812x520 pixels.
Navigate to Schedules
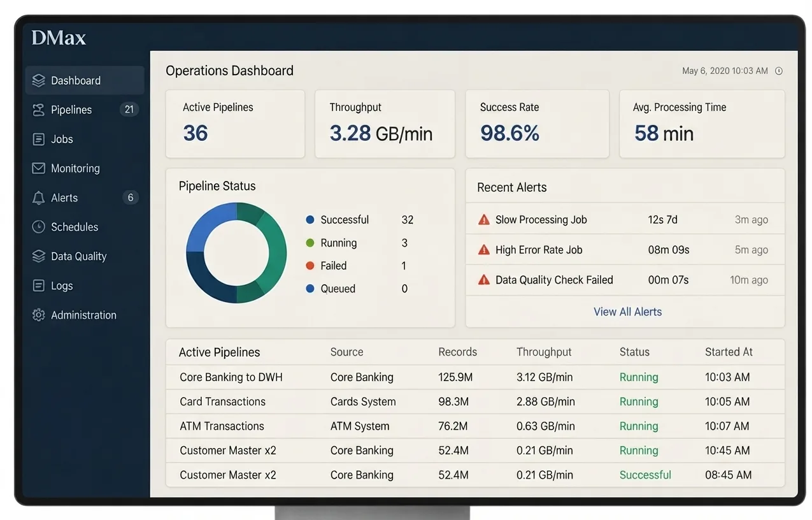[75, 227]
